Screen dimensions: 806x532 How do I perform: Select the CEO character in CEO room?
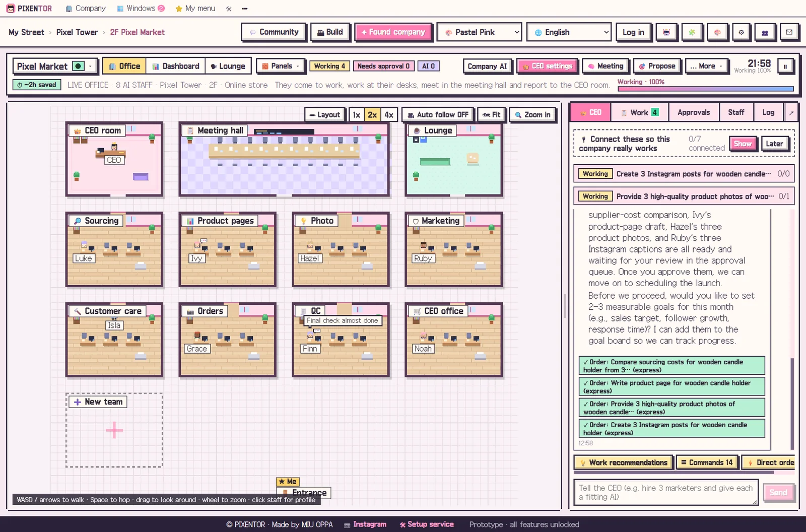tap(114, 148)
